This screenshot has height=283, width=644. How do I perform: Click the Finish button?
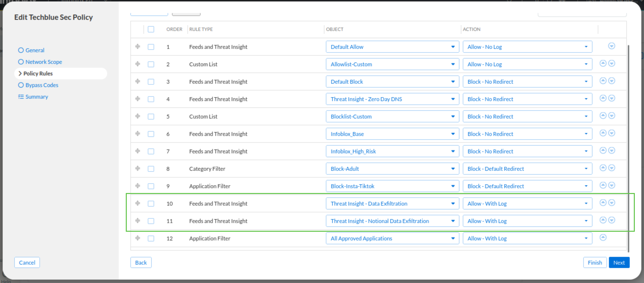tap(594, 262)
